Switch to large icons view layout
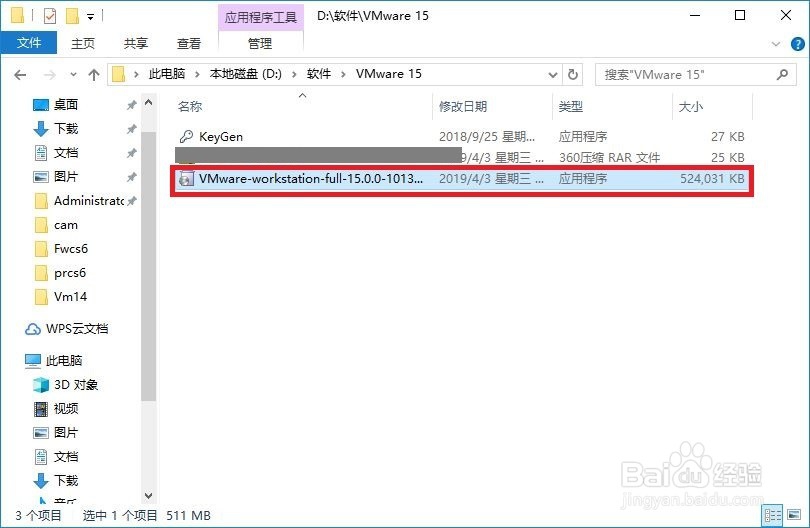Screen dimensions: 810x528 pyautogui.click(x=794, y=515)
